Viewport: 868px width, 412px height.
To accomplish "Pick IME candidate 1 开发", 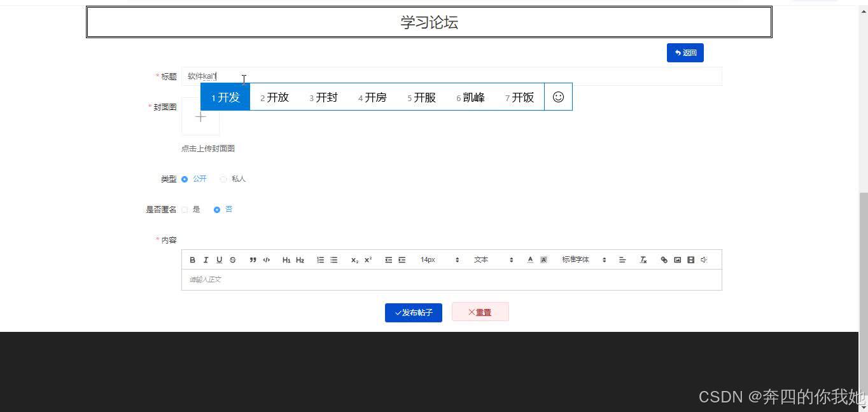I will point(225,97).
